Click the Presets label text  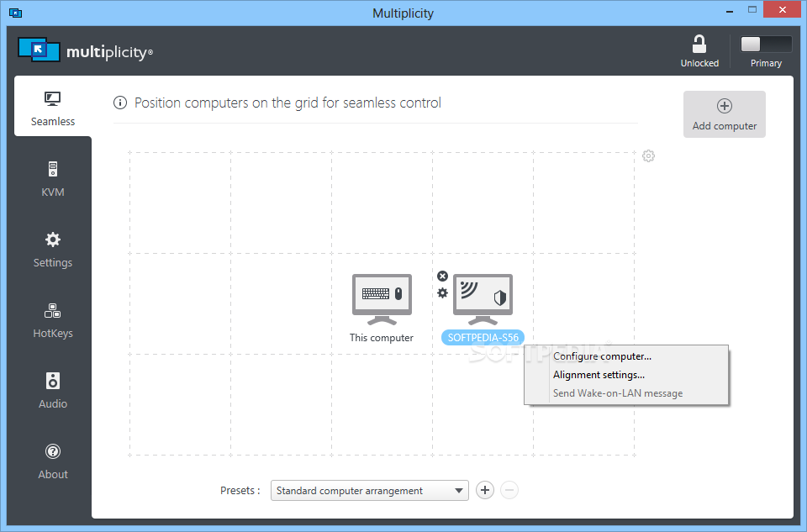[x=240, y=490]
